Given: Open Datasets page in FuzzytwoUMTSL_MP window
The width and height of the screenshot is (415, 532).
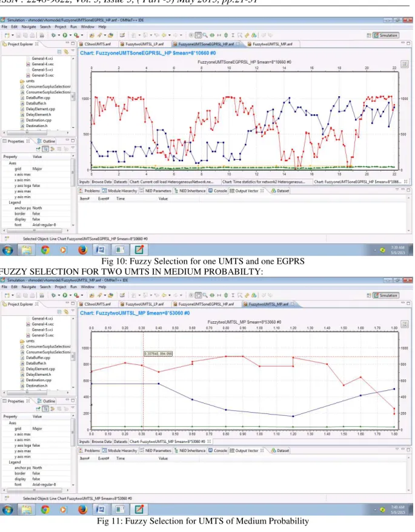Looking at the screenshot, I should coord(120,442).
